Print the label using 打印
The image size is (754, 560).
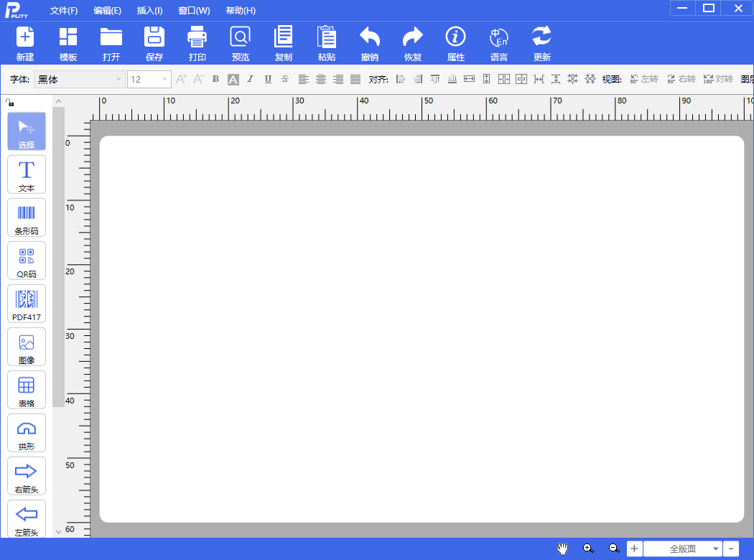[197, 43]
